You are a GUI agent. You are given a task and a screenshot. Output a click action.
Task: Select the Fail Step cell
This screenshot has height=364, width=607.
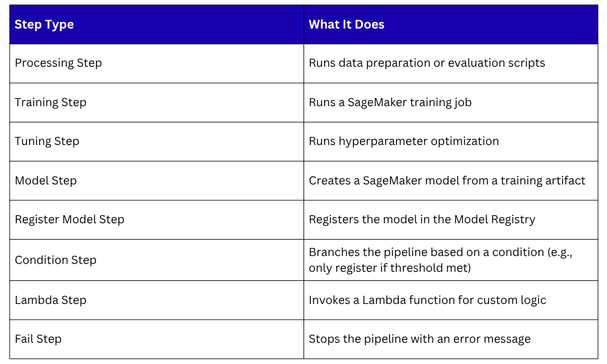click(38, 339)
